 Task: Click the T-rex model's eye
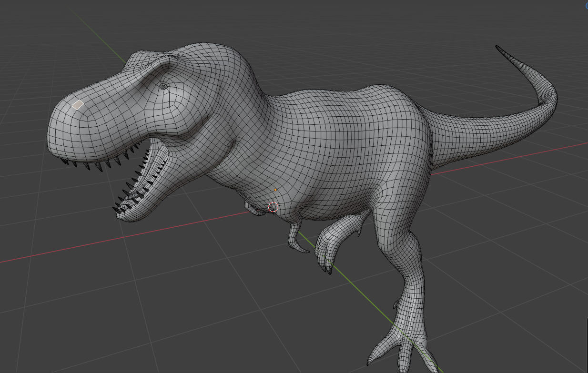pyautogui.click(x=163, y=86)
